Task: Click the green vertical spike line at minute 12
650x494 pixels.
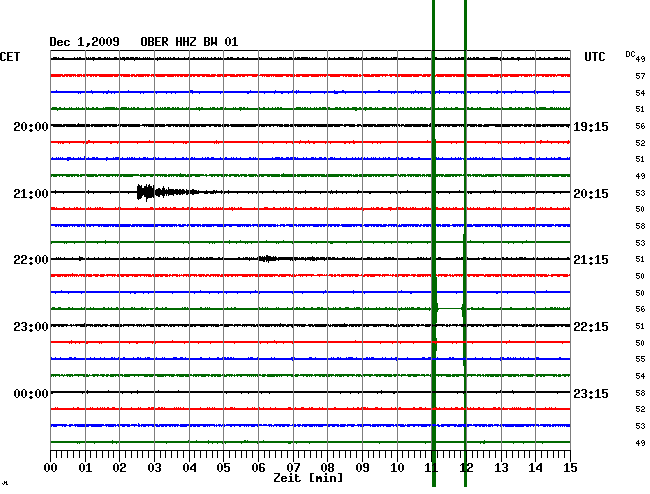Action: point(465,243)
